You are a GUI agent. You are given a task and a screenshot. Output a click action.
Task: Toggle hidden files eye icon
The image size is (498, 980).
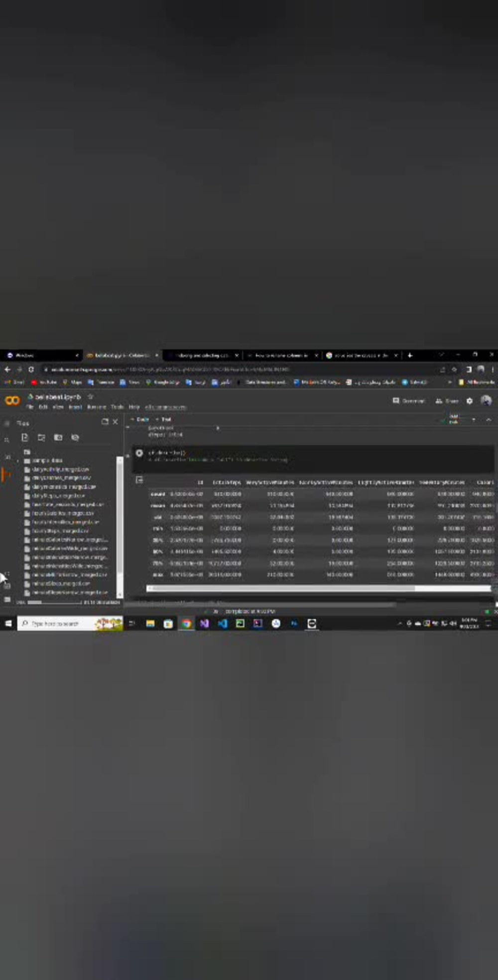click(x=75, y=437)
